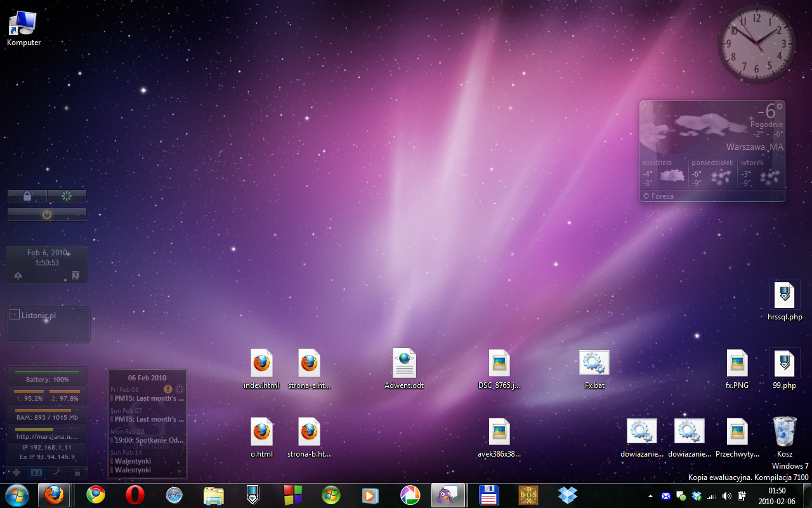Launch the Opera browser from the taskbar

click(134, 495)
